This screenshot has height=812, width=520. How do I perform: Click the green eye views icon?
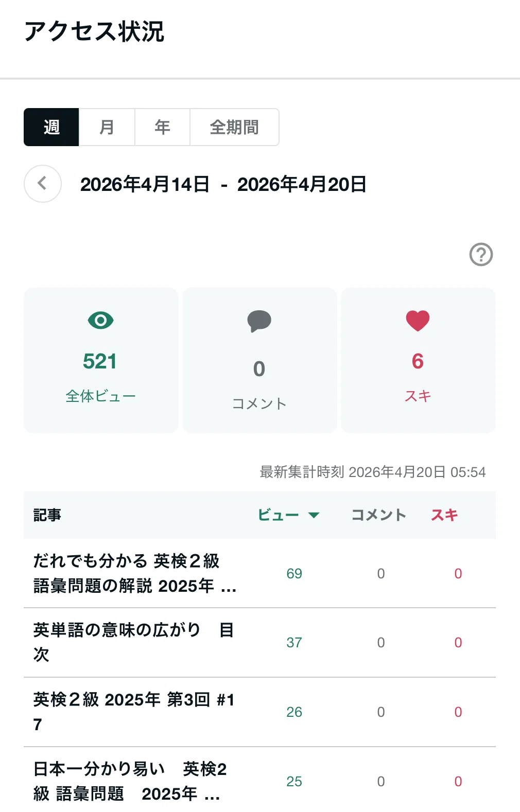click(100, 320)
